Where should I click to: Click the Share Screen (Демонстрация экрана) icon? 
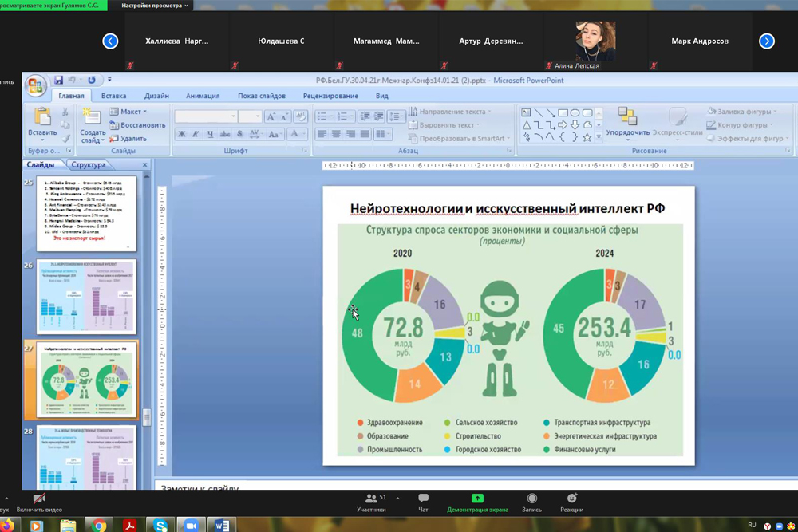[x=476, y=499]
